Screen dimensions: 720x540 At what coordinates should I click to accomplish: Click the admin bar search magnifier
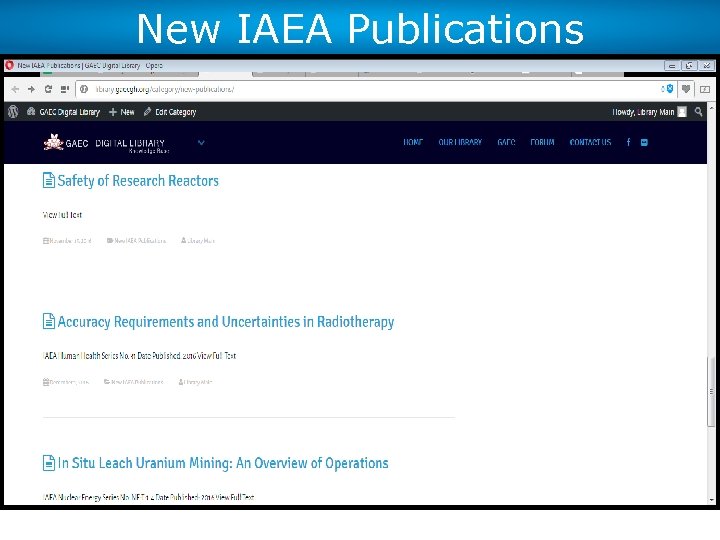tap(698, 112)
